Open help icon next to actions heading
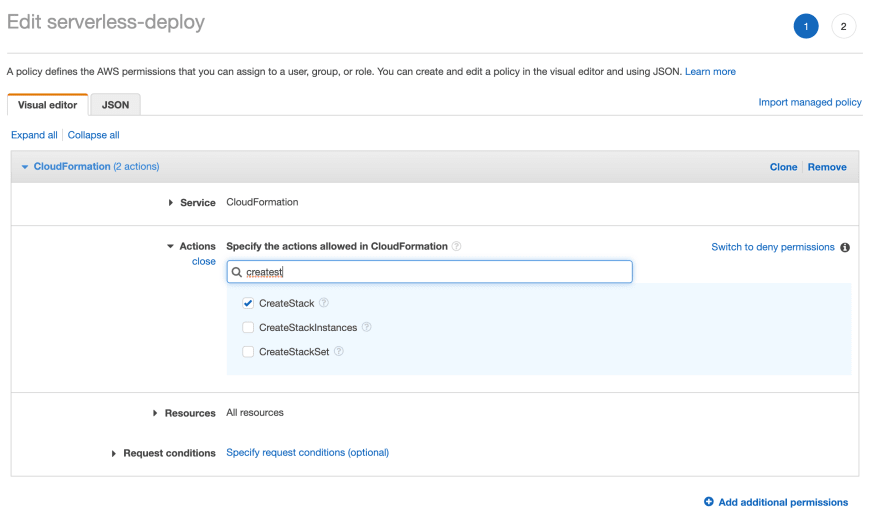The image size is (880, 530). click(457, 246)
